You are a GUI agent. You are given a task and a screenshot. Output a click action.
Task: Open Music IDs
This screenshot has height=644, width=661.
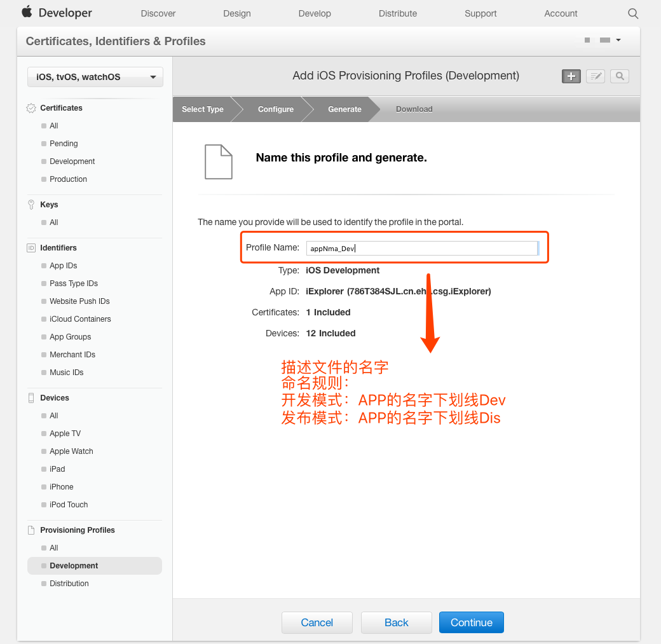[67, 373]
